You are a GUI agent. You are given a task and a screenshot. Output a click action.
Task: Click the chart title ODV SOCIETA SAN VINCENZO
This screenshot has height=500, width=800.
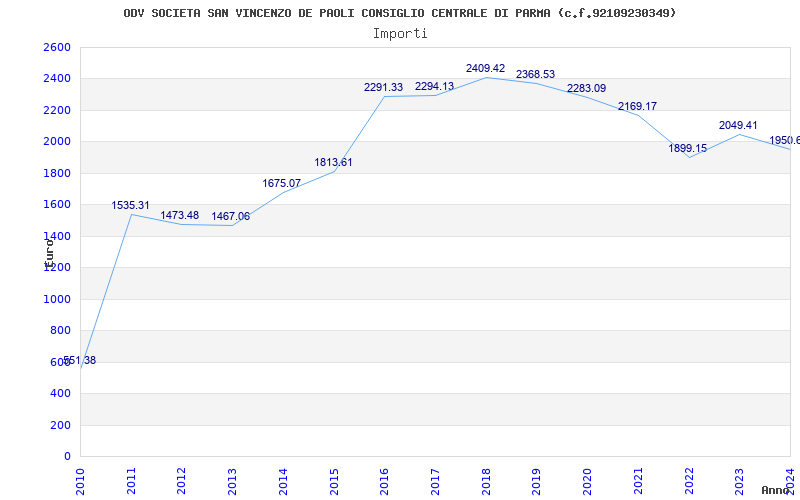pos(400,13)
